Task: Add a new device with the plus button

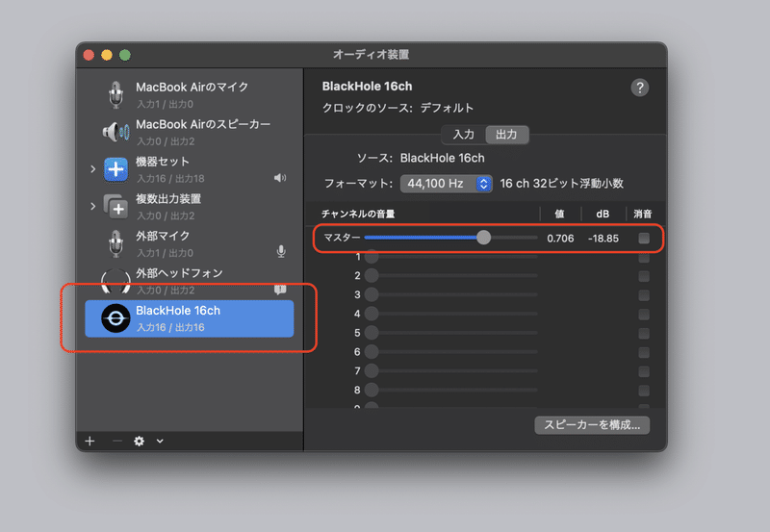Action: coord(90,442)
